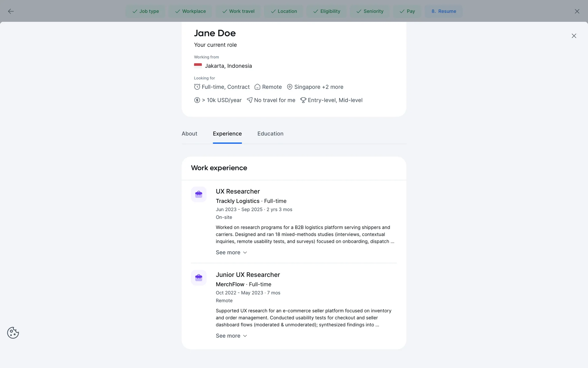Click the Indonesia flag icon
588x368 pixels.
[198, 65]
